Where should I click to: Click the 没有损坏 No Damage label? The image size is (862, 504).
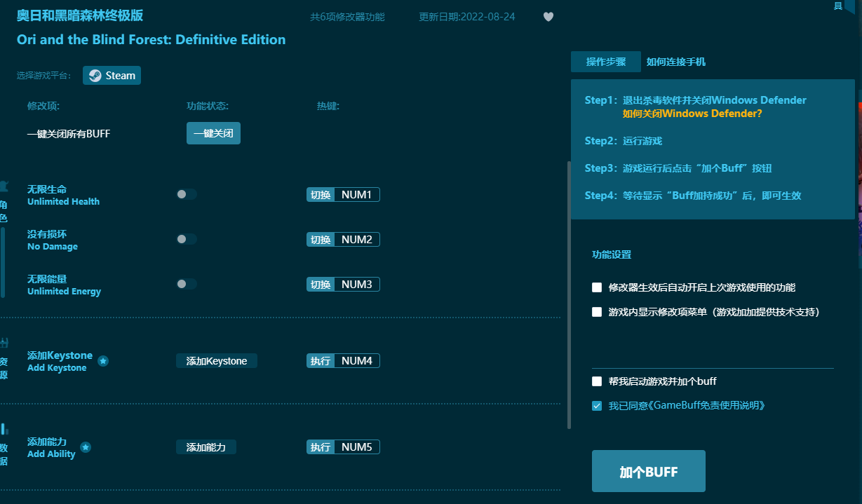point(53,240)
